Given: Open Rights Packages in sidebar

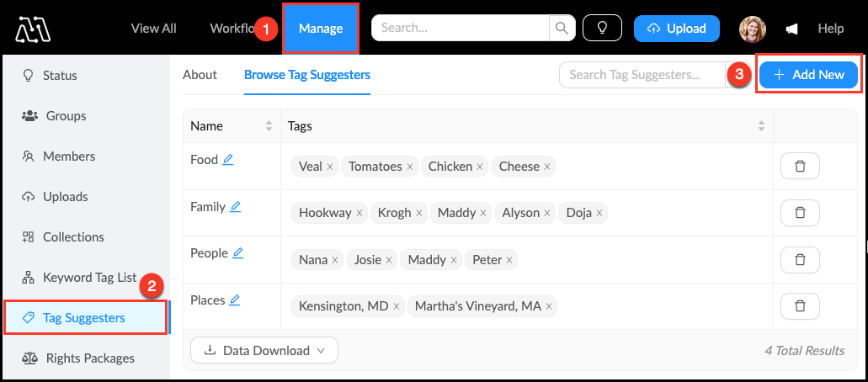Looking at the screenshot, I should [90, 358].
